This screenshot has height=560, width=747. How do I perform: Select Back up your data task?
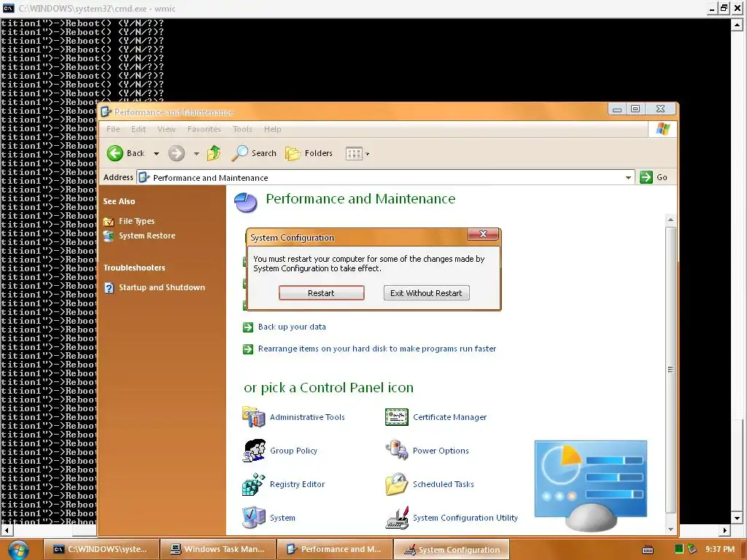[x=292, y=327]
